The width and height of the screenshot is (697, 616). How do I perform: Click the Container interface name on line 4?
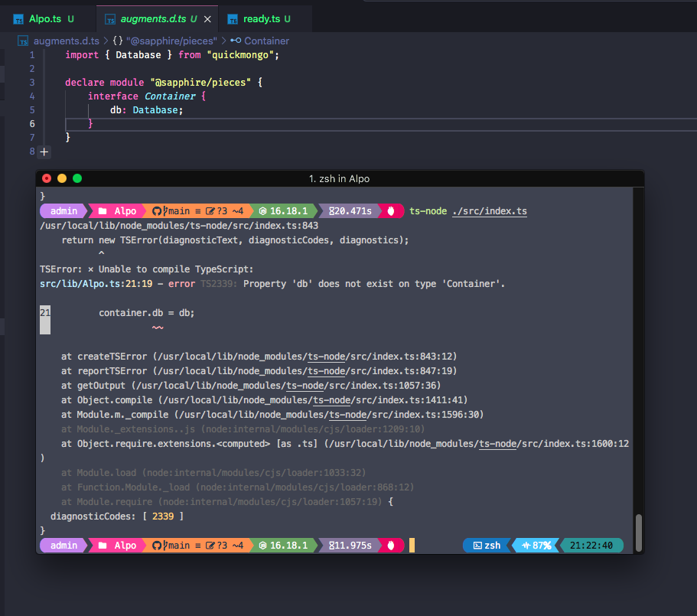tap(170, 96)
